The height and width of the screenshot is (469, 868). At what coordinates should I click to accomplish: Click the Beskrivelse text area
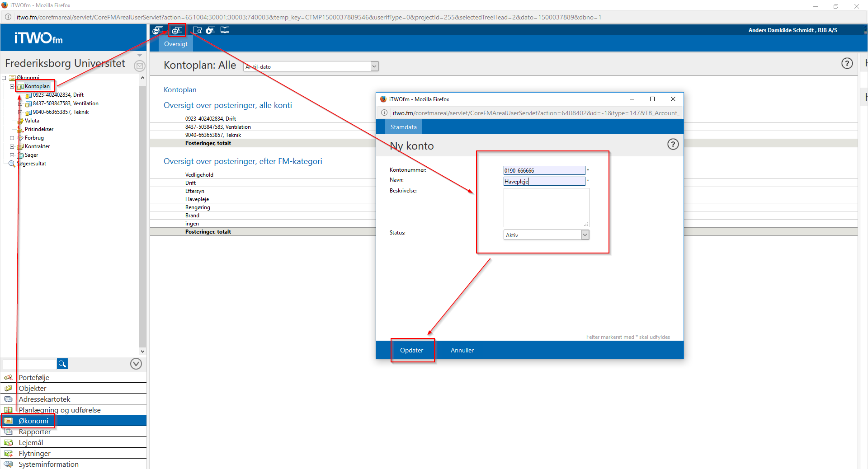point(546,207)
